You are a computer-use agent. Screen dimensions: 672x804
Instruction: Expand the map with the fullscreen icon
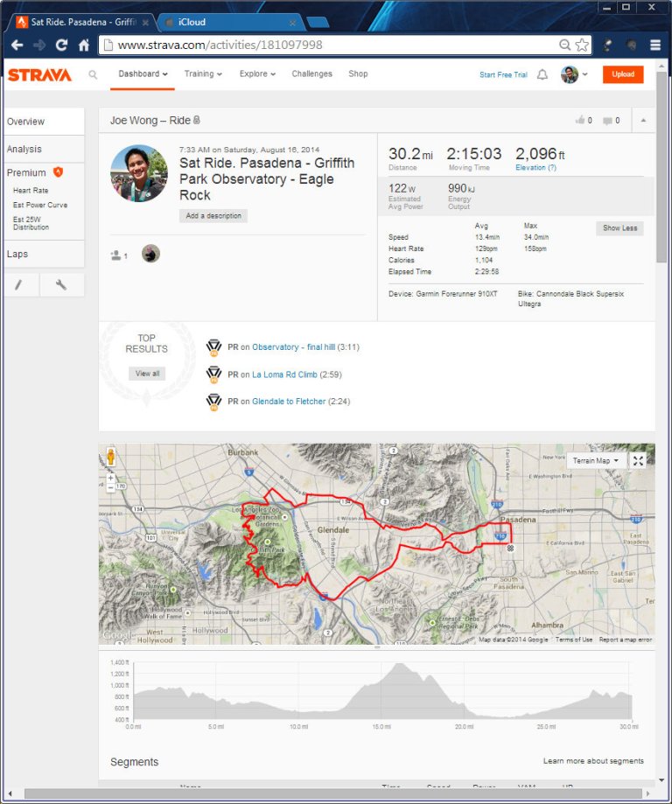638,460
